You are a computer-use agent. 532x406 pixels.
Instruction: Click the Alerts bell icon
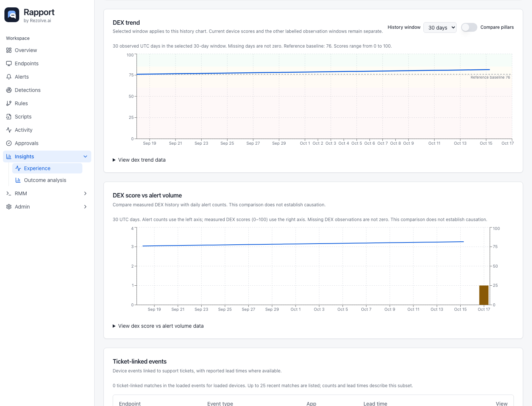(9, 77)
